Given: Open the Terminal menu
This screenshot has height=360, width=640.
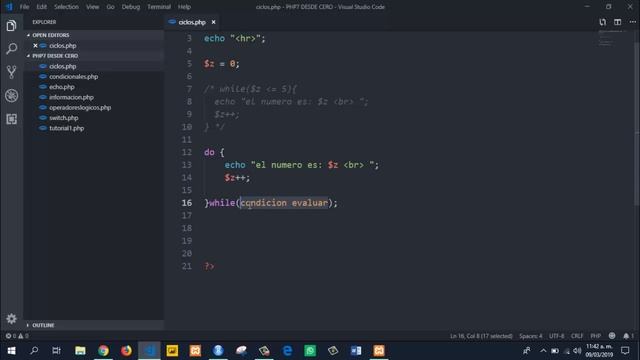Looking at the screenshot, I should click(159, 7).
